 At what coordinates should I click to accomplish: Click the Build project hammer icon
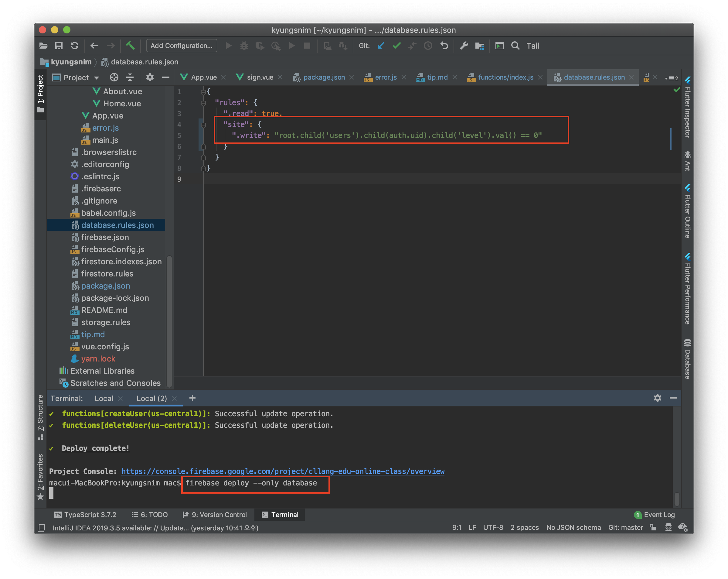point(130,46)
